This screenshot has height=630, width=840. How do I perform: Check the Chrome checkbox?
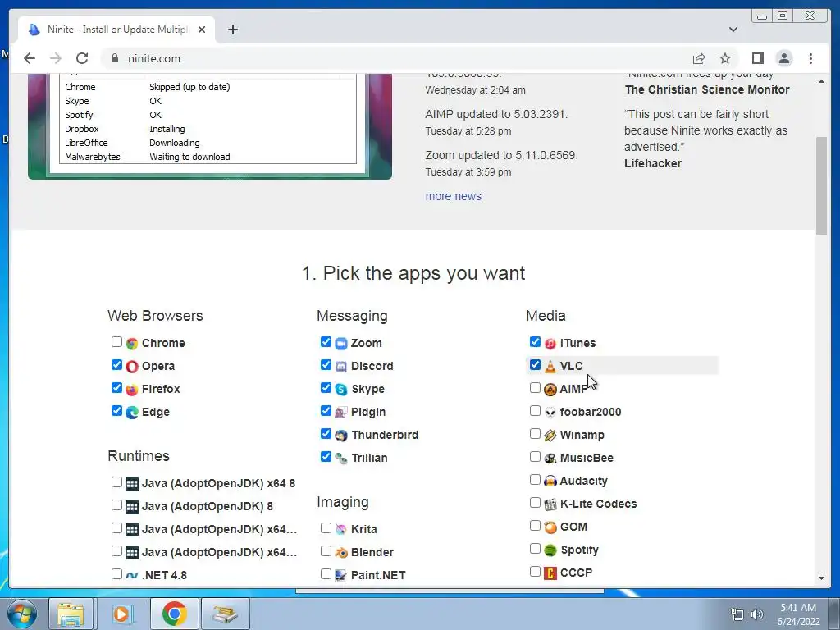(116, 342)
